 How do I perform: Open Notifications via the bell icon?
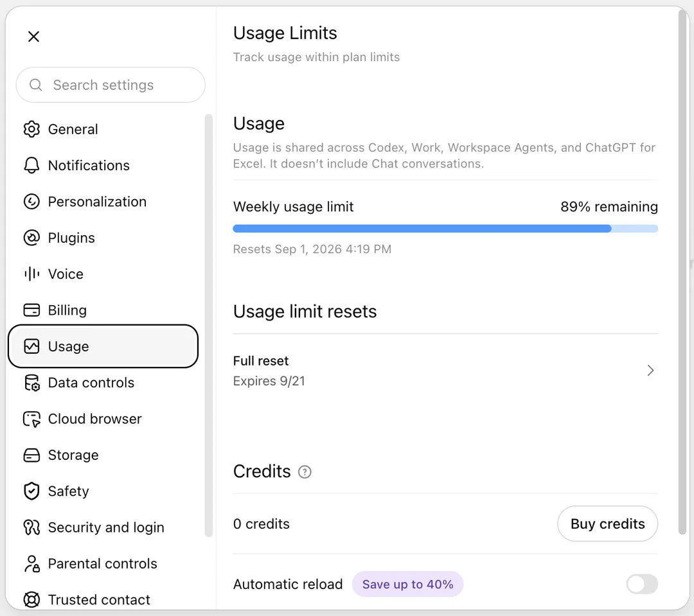[31, 165]
